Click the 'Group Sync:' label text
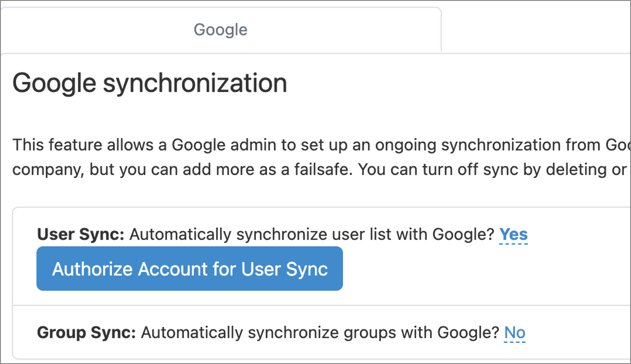 tap(86, 333)
